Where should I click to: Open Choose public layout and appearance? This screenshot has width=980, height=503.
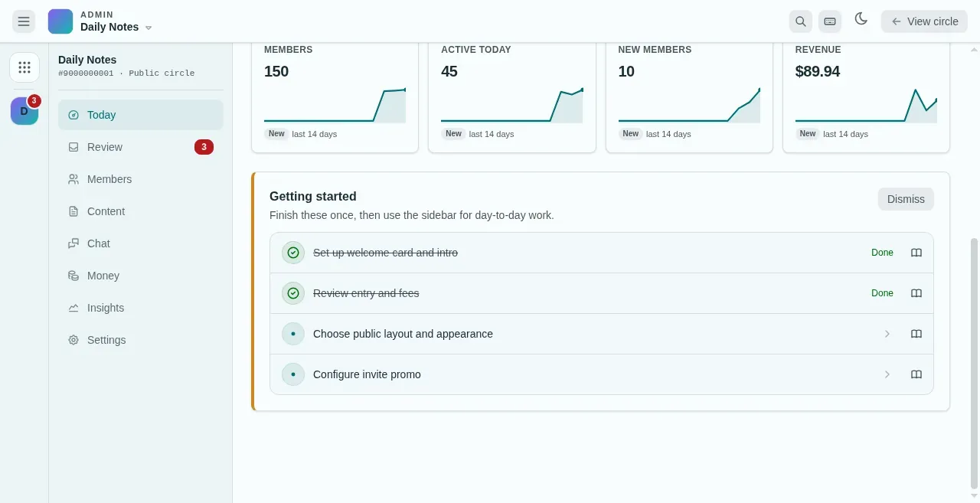(403, 334)
